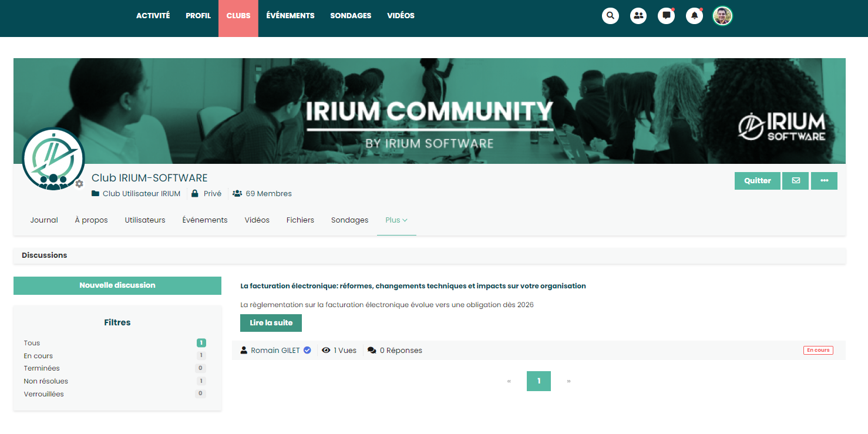Open the search icon in top bar

[x=610, y=16]
